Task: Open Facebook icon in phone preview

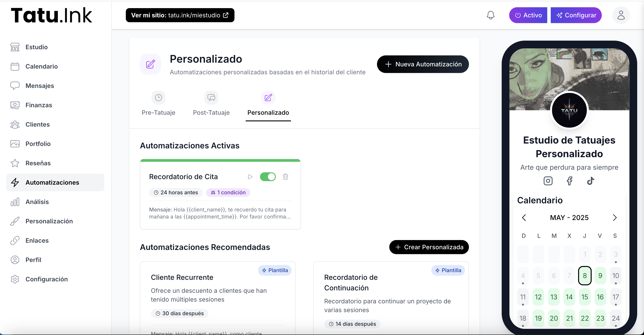Action: tap(569, 181)
